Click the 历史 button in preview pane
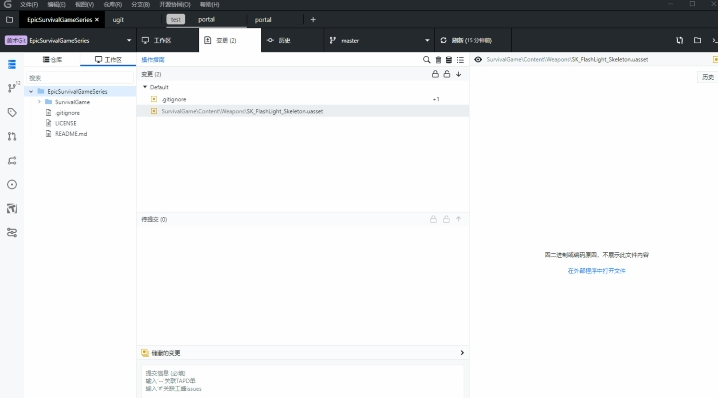718x398 pixels. 707,77
